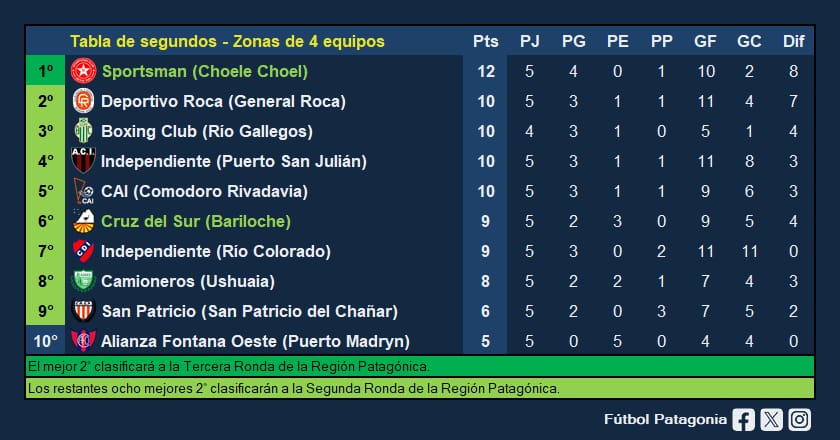The image size is (840, 440).
Task: Click the Pts column header
Action: (x=485, y=42)
